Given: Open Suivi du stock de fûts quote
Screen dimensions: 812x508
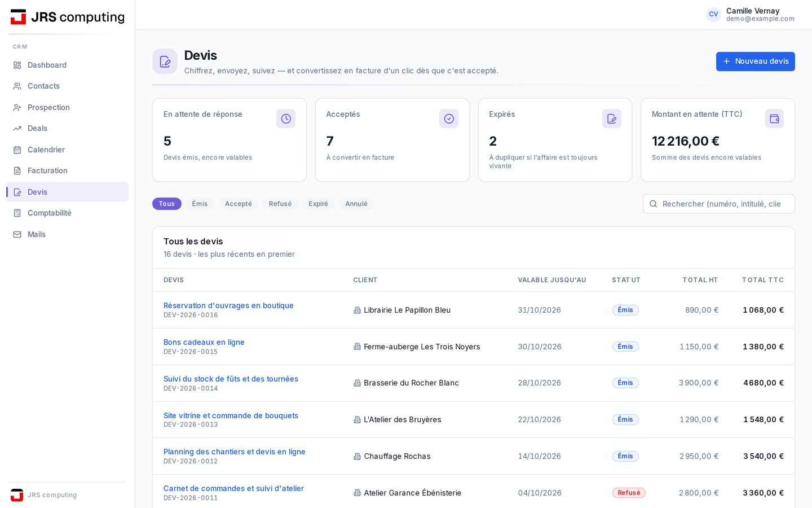Looking at the screenshot, I should tap(231, 379).
